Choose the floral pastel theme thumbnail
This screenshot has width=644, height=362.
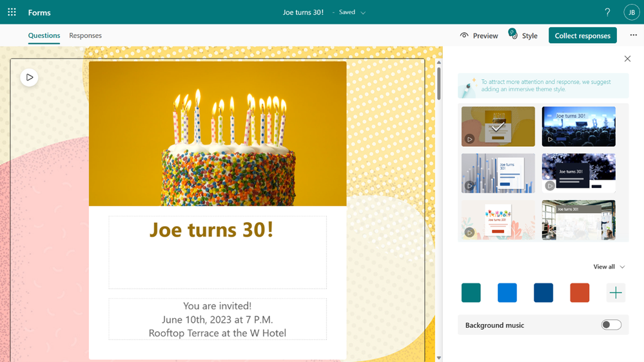click(498, 220)
